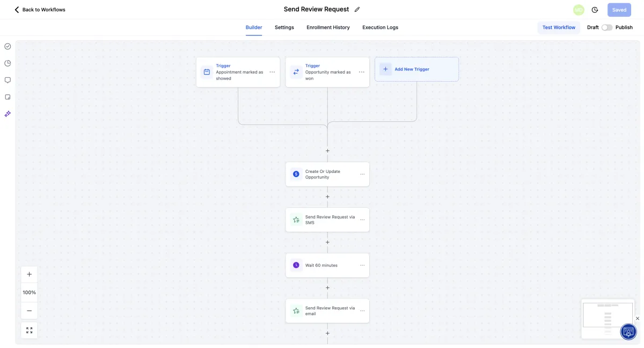Click the AI sparkle sidebar icon
644x348 pixels.
click(8, 114)
